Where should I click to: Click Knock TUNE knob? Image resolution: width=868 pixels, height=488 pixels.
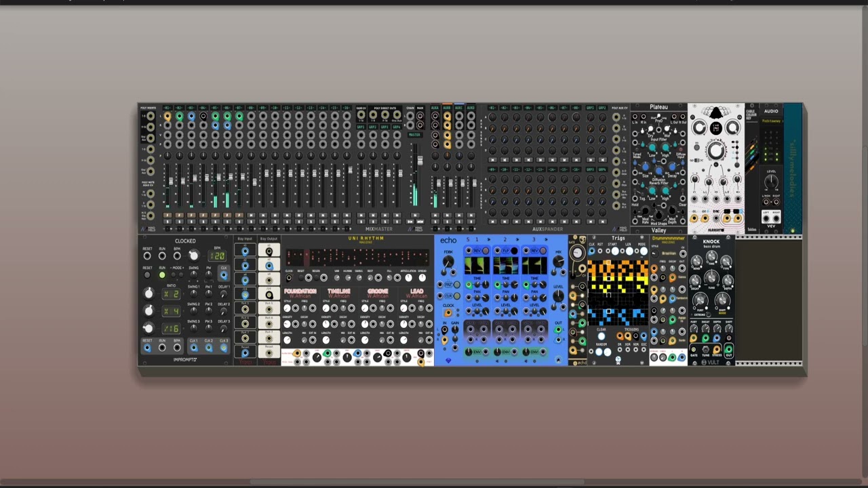pyautogui.click(x=711, y=278)
